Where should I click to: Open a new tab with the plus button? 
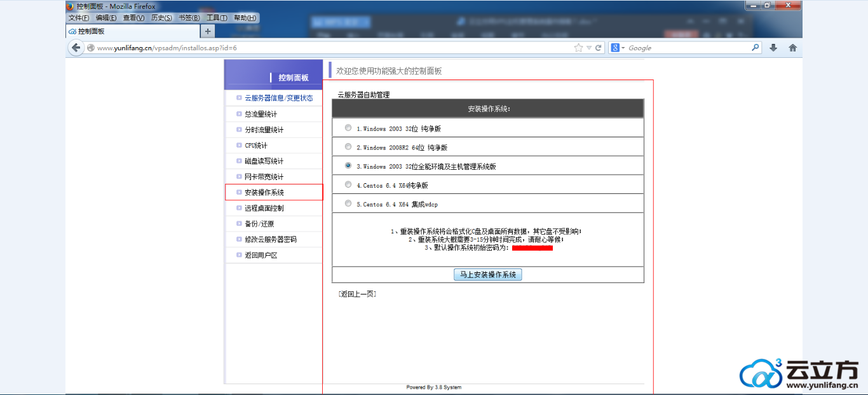click(x=208, y=31)
